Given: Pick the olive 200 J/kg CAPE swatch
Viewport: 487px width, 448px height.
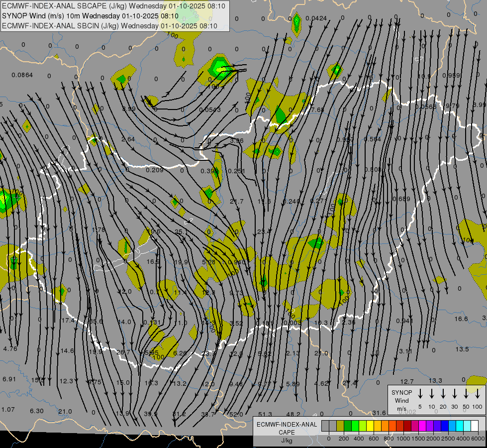Looking at the screenshot, I should (x=340, y=426).
